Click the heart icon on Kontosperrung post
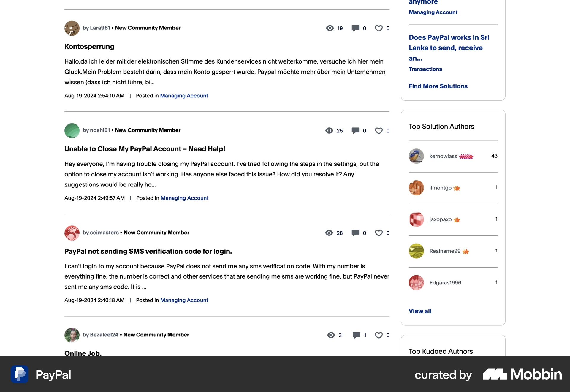 379,28
